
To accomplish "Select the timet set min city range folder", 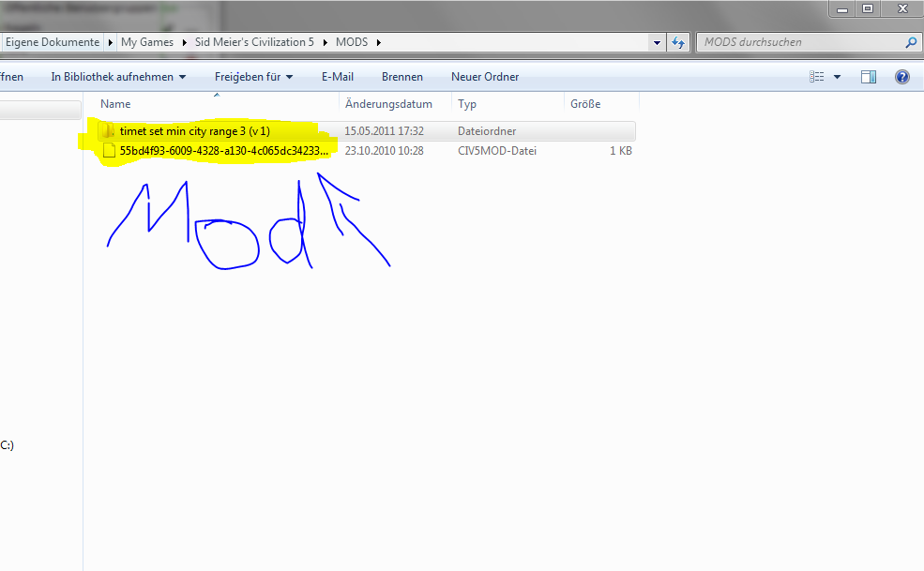I will (x=194, y=131).
